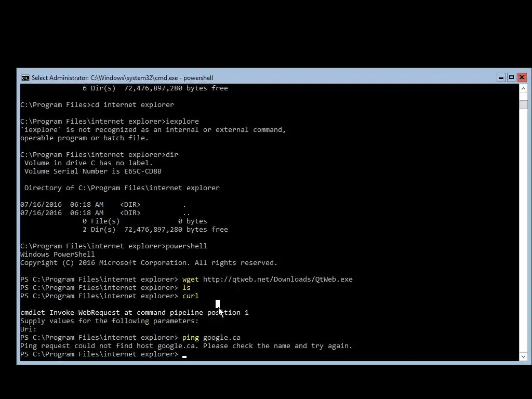Click the 'cd internet explorer' command line
This screenshot has height=399, width=532.
tap(97, 105)
